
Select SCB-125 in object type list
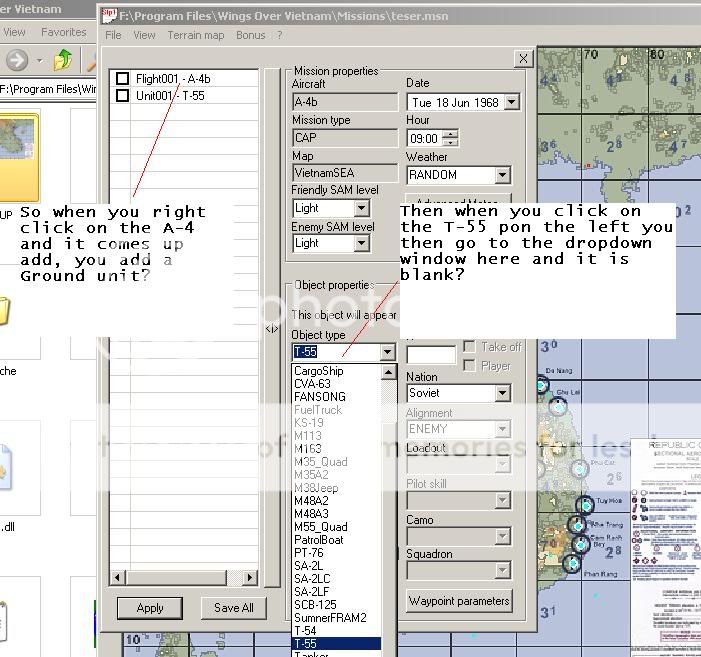point(337,605)
